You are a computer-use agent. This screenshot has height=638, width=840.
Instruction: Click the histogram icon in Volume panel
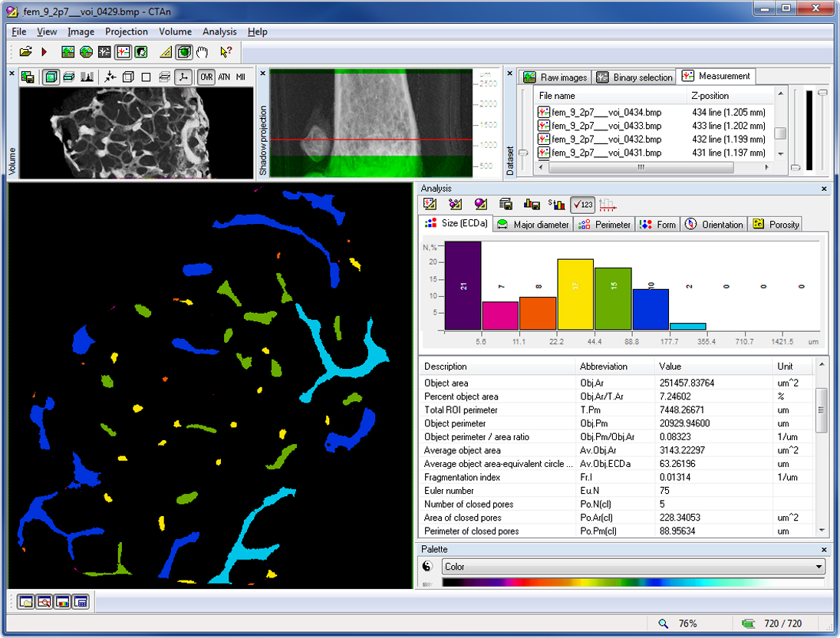87,77
